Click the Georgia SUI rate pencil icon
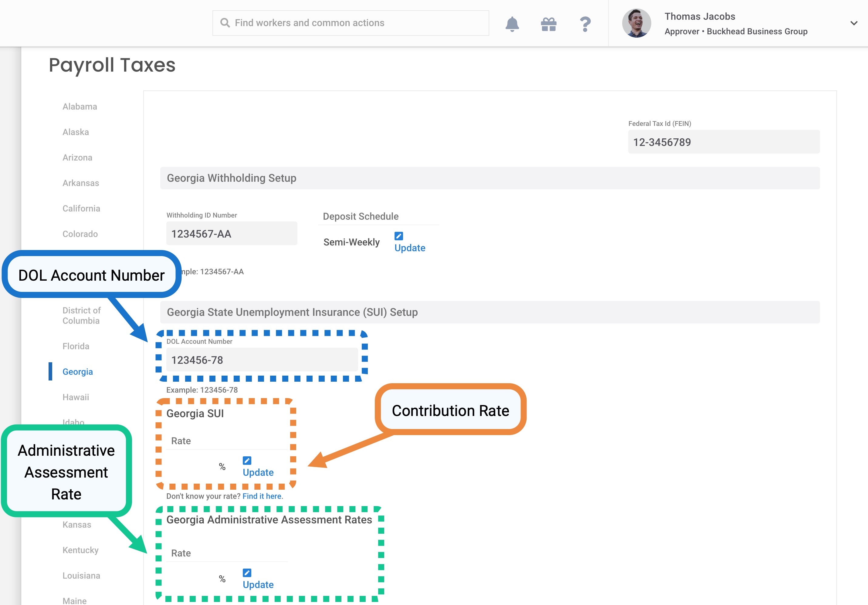Screen dimensions: 868x605 [247, 460]
